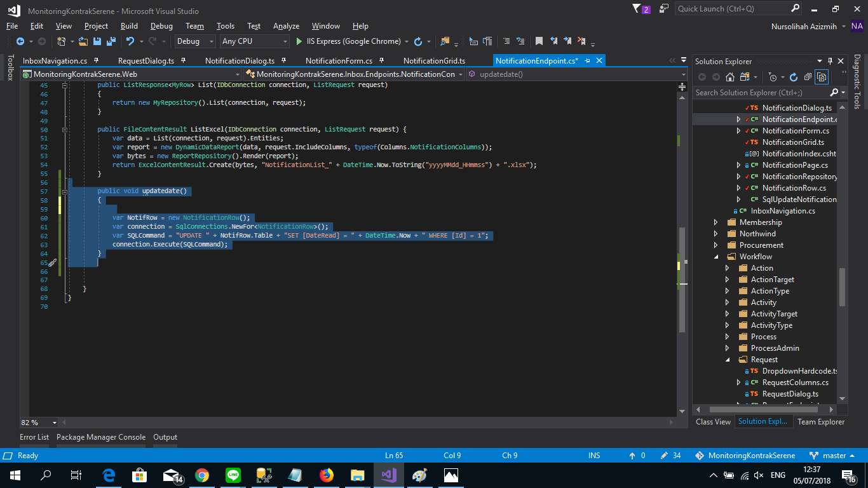Open the Analyze menu

coord(286,26)
